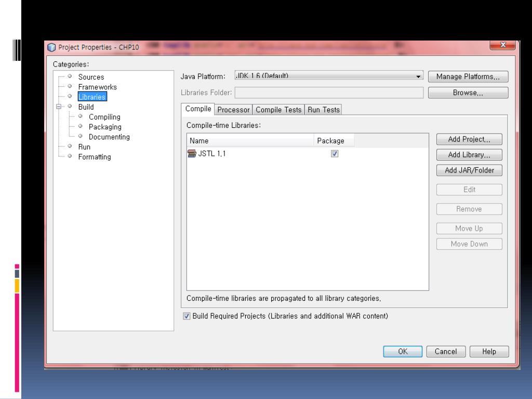Click the Move Down button
The height and width of the screenshot is (399, 532).
click(469, 244)
